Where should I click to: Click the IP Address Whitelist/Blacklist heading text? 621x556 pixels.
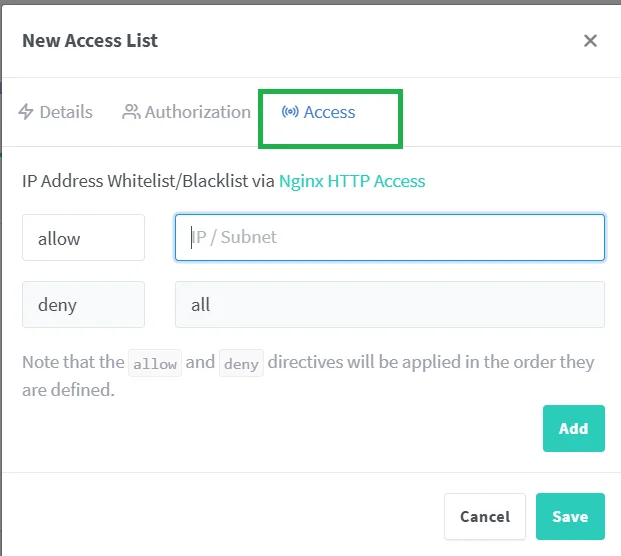pyautogui.click(x=148, y=181)
